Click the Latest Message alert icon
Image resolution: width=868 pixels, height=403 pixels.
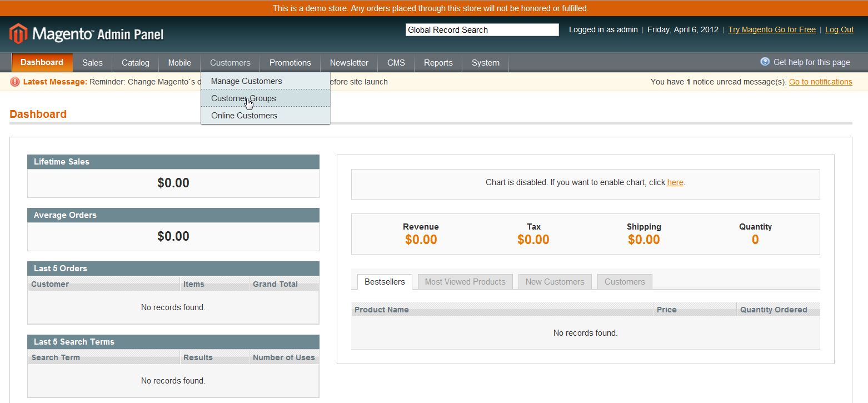coord(15,82)
